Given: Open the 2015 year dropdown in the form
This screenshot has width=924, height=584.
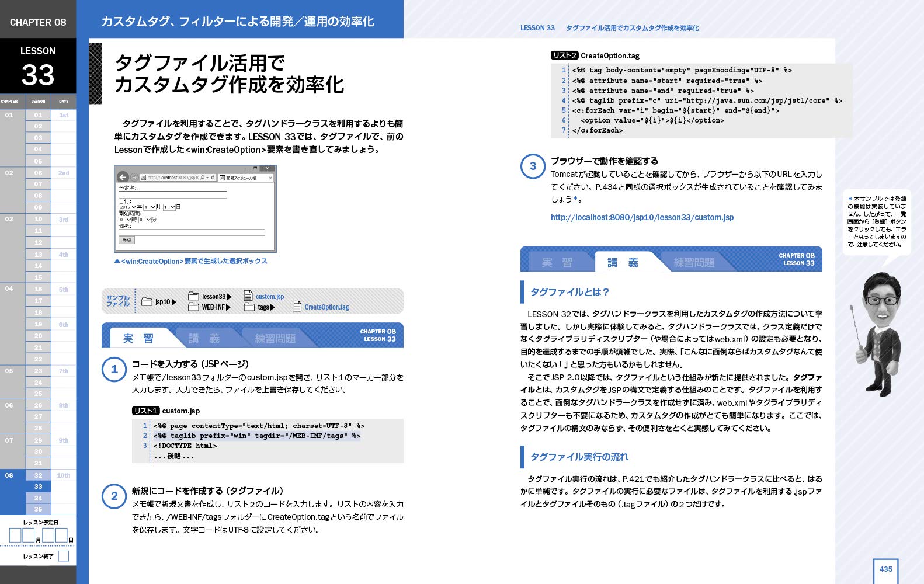Looking at the screenshot, I should [x=128, y=207].
